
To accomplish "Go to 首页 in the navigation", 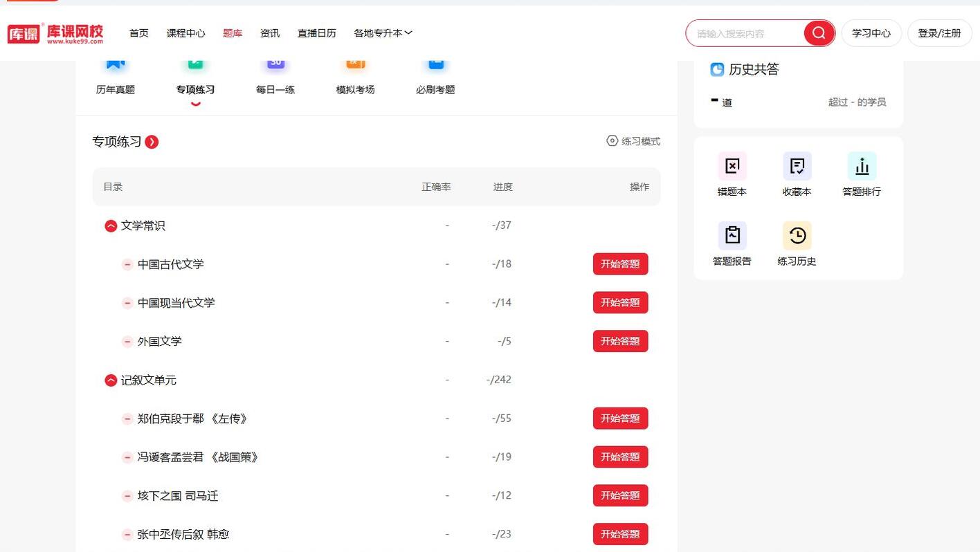I will [139, 33].
